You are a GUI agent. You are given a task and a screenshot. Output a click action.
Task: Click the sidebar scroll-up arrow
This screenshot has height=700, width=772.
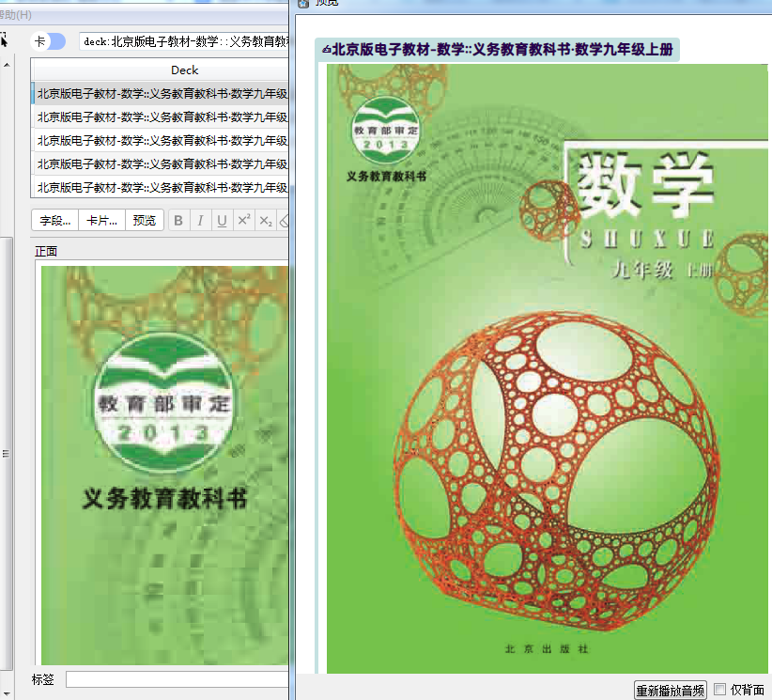point(7,65)
